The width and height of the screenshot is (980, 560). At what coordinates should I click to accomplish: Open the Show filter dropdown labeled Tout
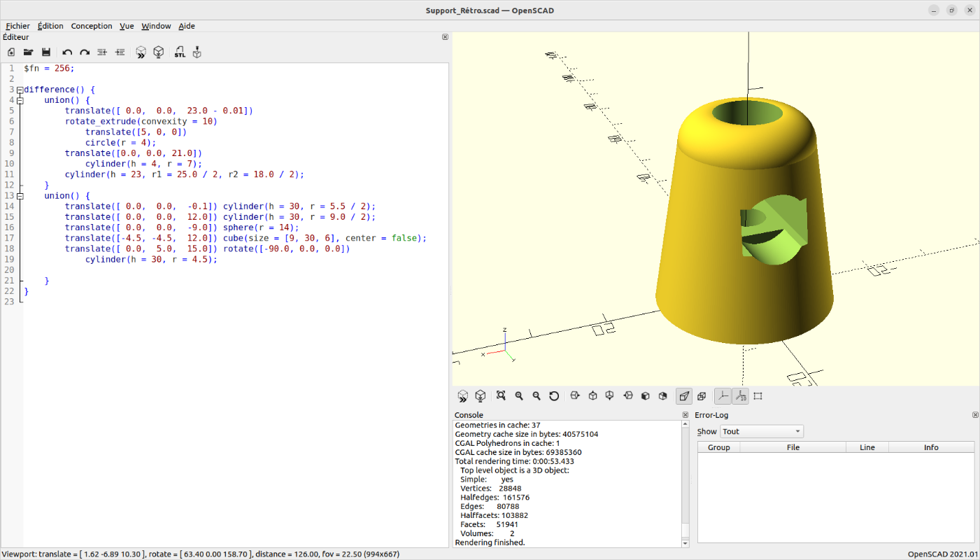click(x=761, y=432)
